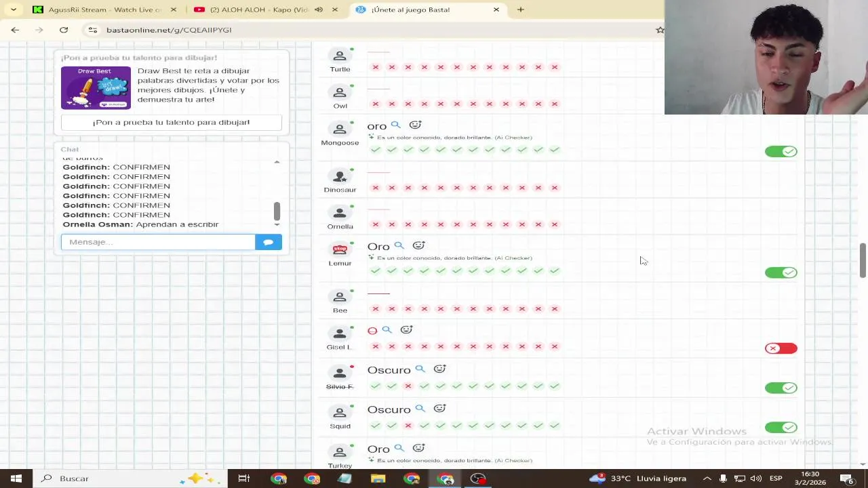This screenshot has height=488, width=868.
Task: Open tab search dropdown in Chrome
Action: tap(14, 9)
